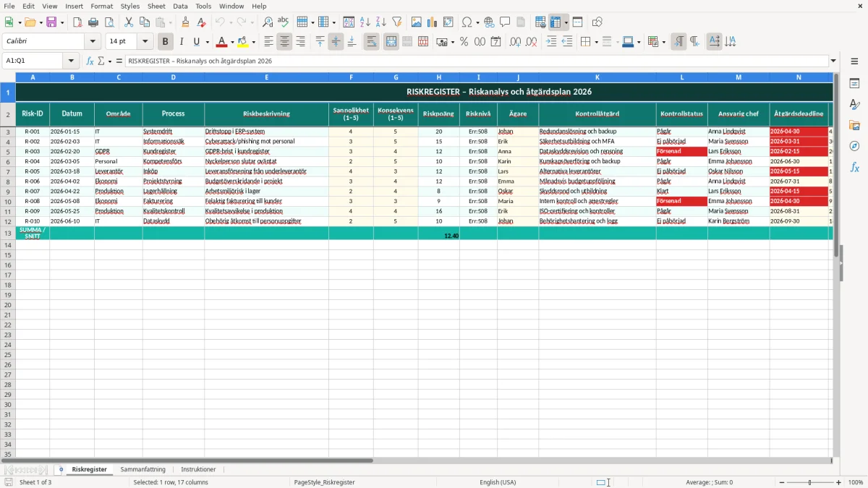Click the AutoFilter funnel icon
Image resolution: width=868 pixels, height=488 pixels.
[x=397, y=22]
